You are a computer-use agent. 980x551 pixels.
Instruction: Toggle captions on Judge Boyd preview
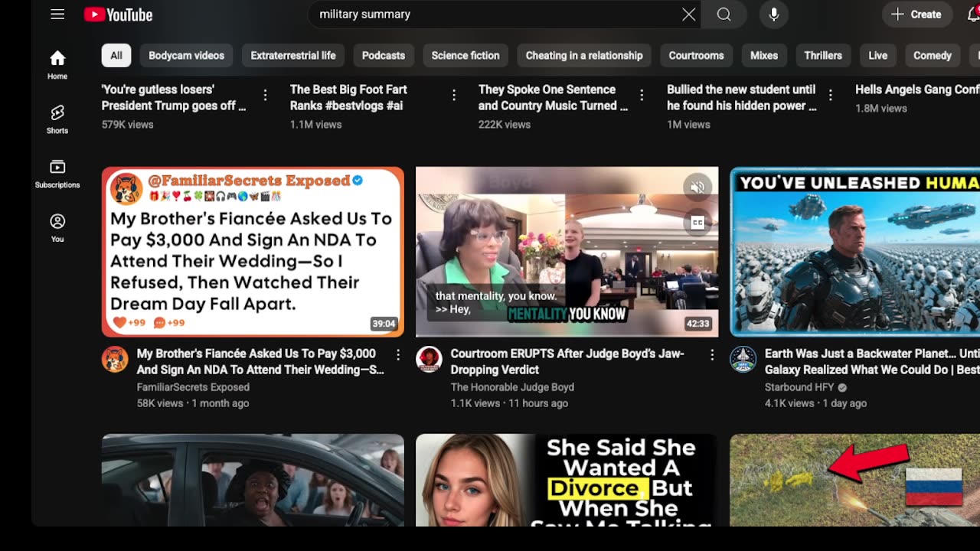click(x=697, y=223)
